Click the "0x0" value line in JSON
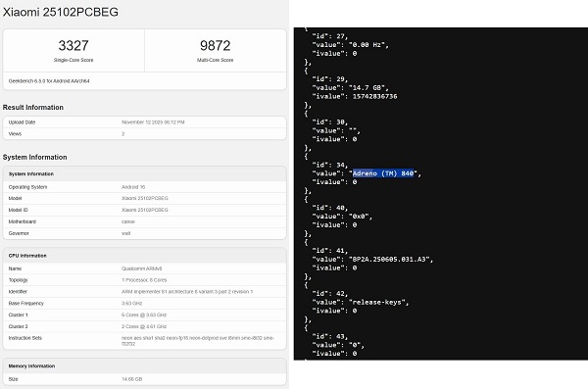Screen dimensions: 588x389 click(x=342, y=217)
